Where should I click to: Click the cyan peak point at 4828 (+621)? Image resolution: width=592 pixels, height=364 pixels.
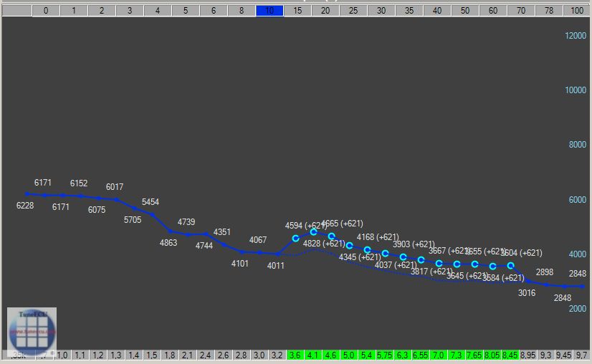[x=313, y=231]
